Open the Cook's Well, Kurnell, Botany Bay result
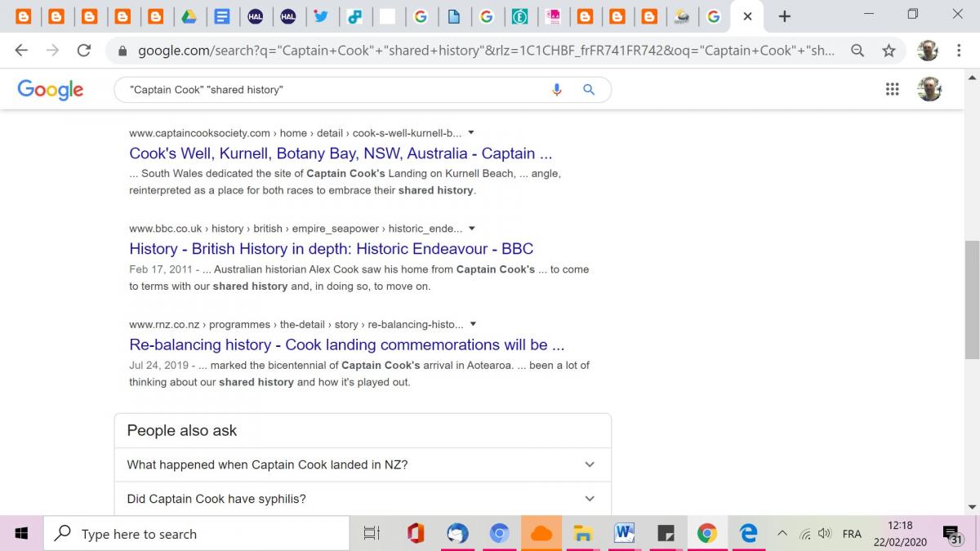Image resolution: width=980 pixels, height=551 pixels. (x=341, y=153)
